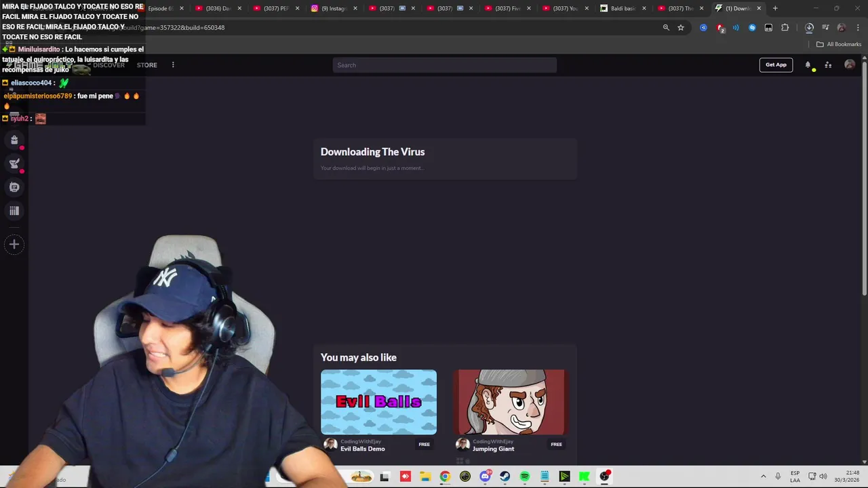Viewport: 868px width, 488px height.
Task: Open Game Jolt notifications bell
Action: [808, 65]
